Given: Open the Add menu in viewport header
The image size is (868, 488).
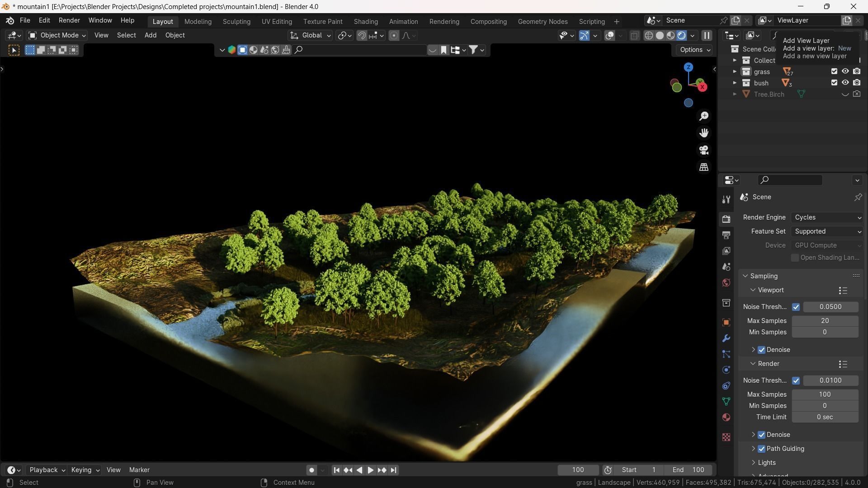Looking at the screenshot, I should [x=151, y=35].
